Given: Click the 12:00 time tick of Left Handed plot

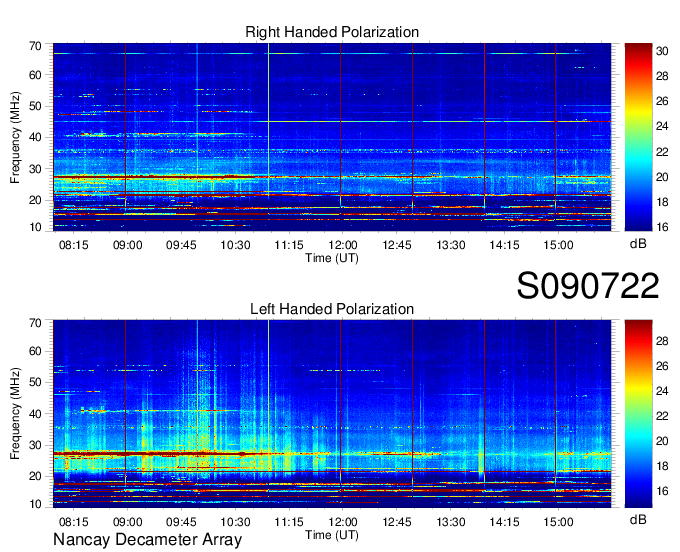Looking at the screenshot, I should pyautogui.click(x=343, y=522).
